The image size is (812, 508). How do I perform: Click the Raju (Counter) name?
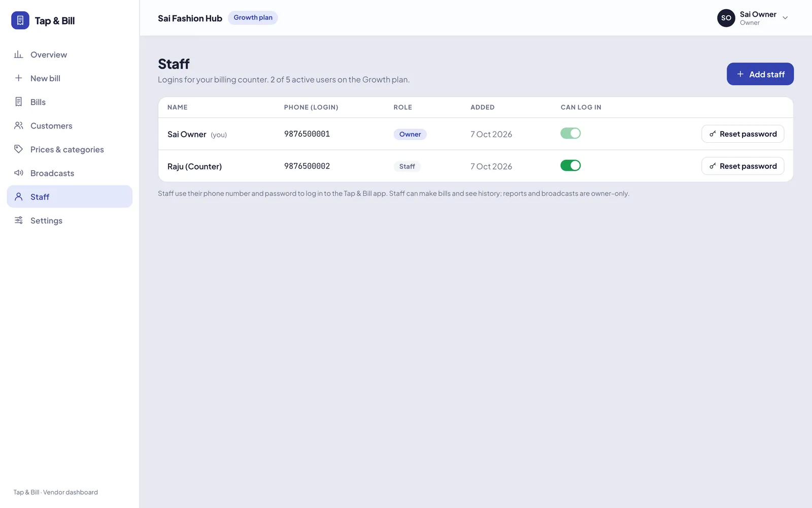[x=194, y=166]
